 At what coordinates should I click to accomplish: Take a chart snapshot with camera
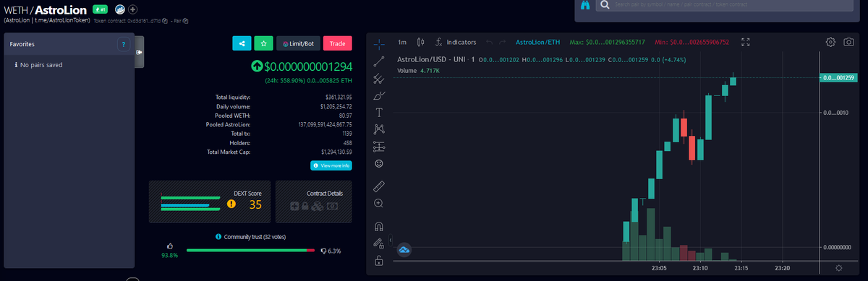click(x=848, y=42)
